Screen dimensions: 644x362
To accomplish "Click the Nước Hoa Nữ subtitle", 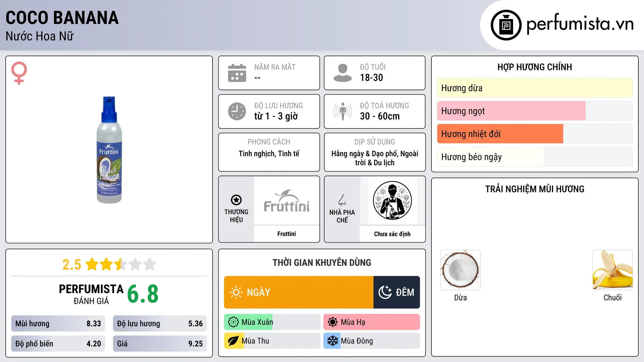I will (40, 36).
